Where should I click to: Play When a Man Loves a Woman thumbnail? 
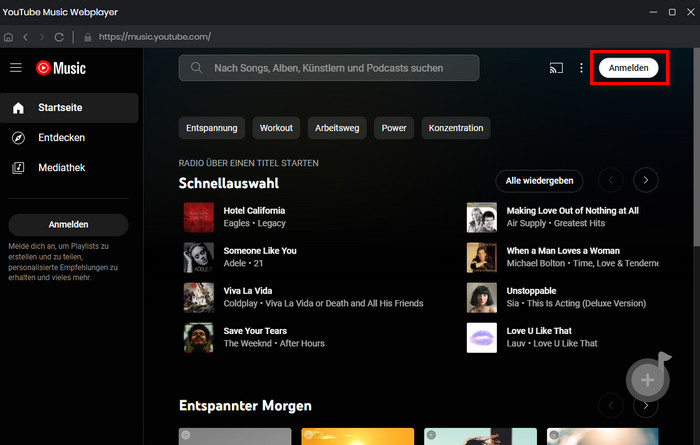(482, 258)
